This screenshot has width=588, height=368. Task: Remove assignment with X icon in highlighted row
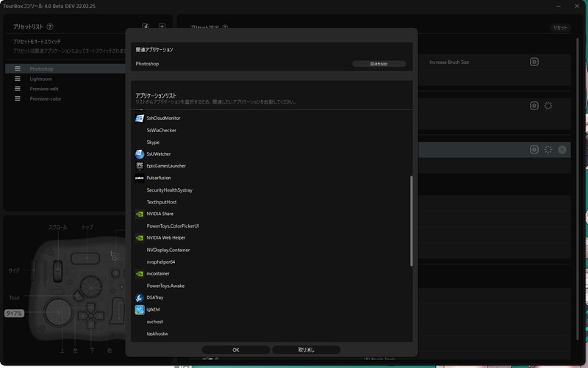pos(562,150)
